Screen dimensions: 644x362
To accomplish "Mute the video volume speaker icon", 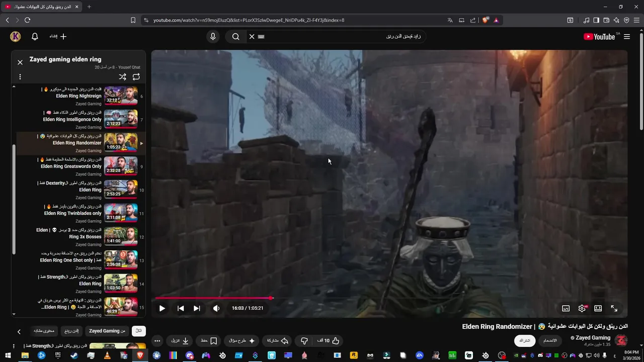I will pyautogui.click(x=216, y=308).
